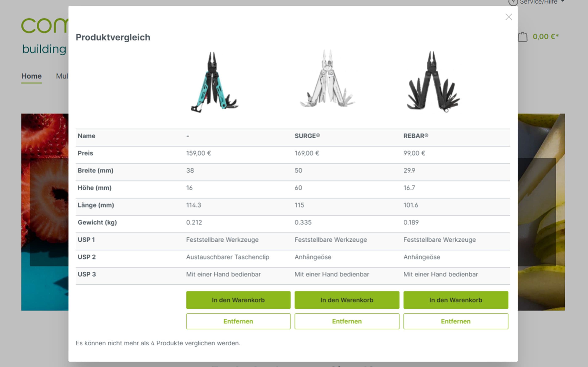Screen dimensions: 588x367
Task: Add SURGE to cart via In den Warenkorb
Action: coord(347,300)
